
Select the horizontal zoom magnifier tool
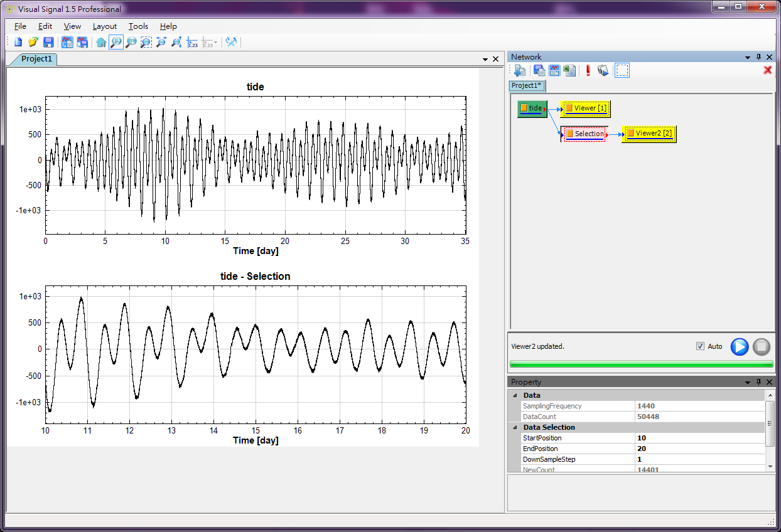(116, 42)
